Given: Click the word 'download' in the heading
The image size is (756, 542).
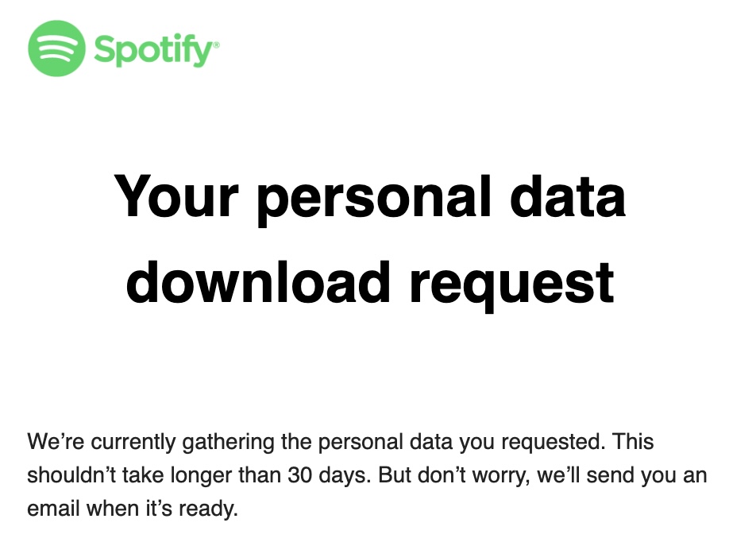Looking at the screenshot, I should click(258, 281).
